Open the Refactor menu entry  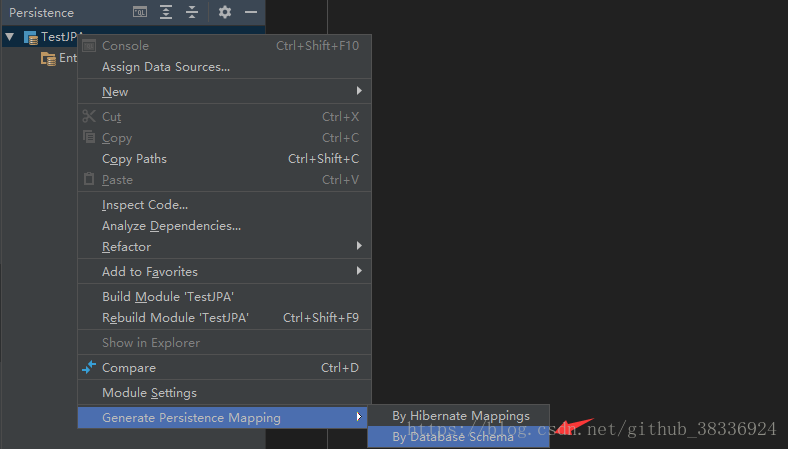(x=225, y=247)
